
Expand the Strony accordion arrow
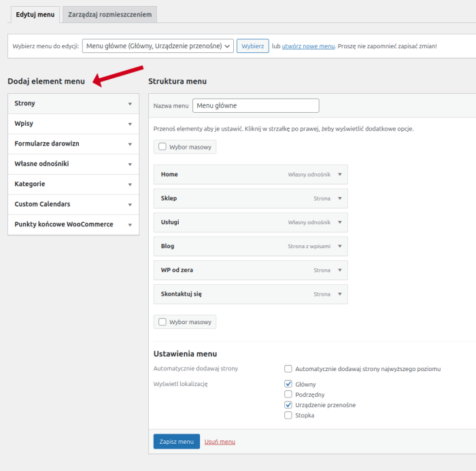tap(129, 103)
